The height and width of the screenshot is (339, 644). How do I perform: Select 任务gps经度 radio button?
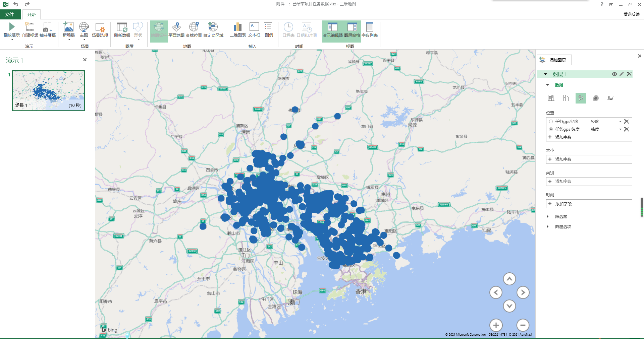551,122
